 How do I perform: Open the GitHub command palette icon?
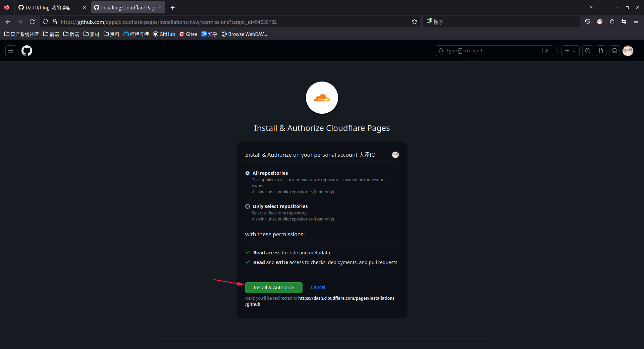(547, 51)
